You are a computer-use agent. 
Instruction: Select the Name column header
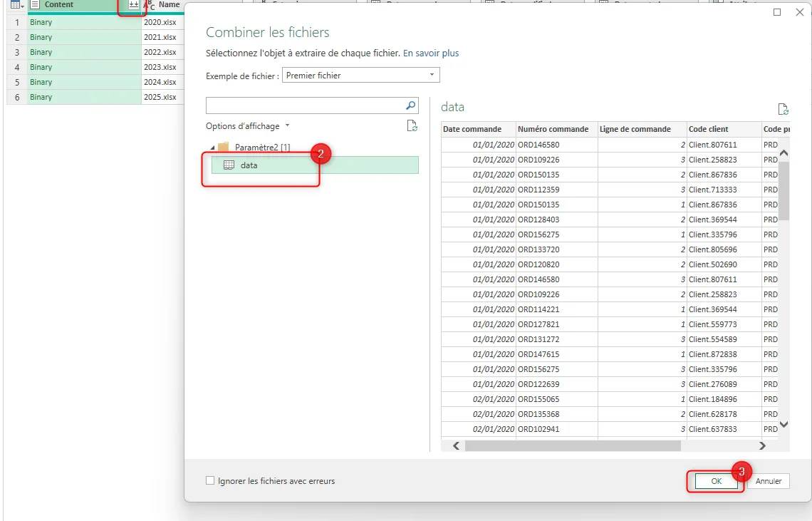point(163,5)
